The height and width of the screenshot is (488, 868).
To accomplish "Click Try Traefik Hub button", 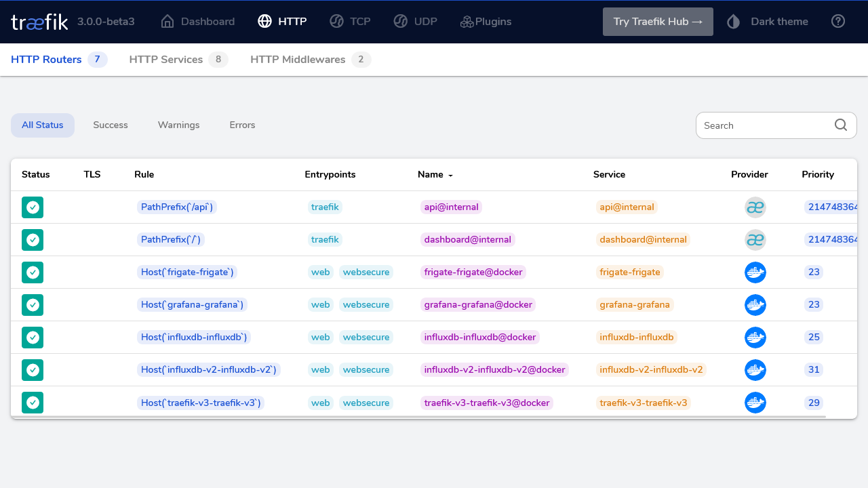I will (x=658, y=22).
